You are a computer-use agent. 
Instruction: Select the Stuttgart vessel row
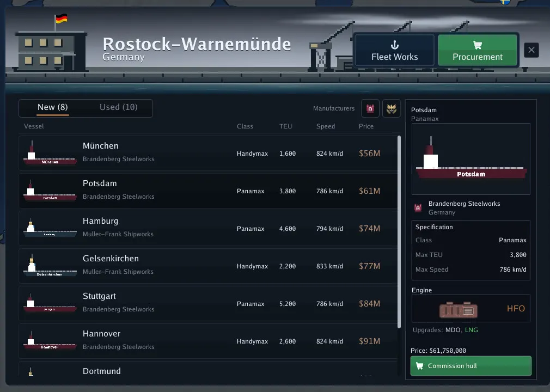pos(208,303)
